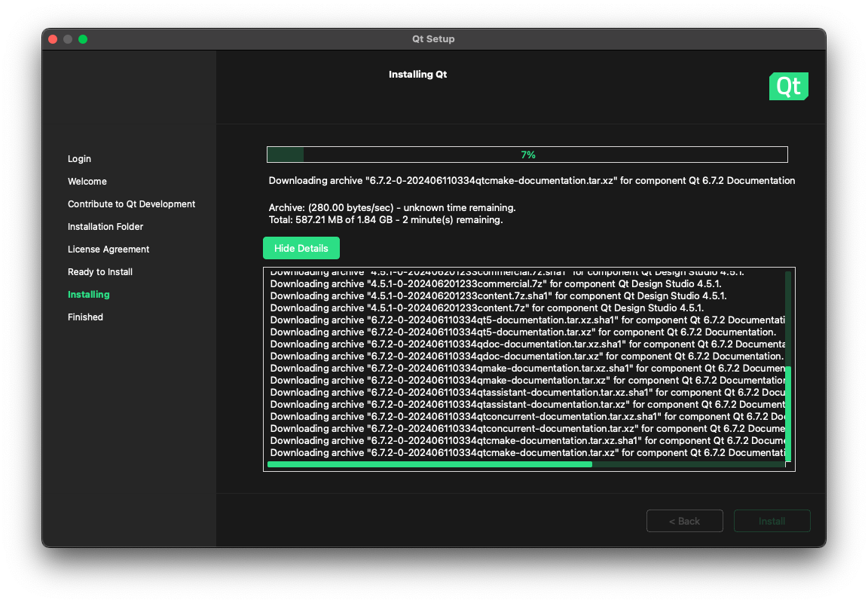
Task: Open the License Agreement step
Action: [108, 249]
